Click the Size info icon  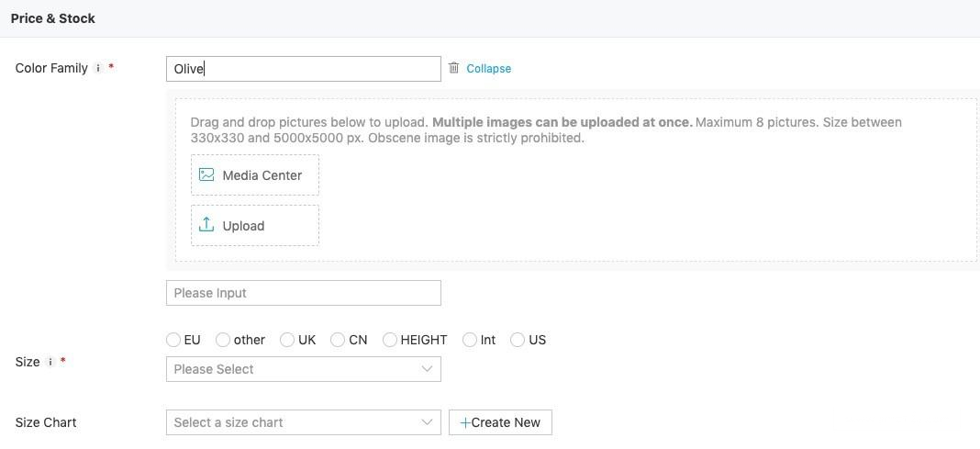(50, 362)
